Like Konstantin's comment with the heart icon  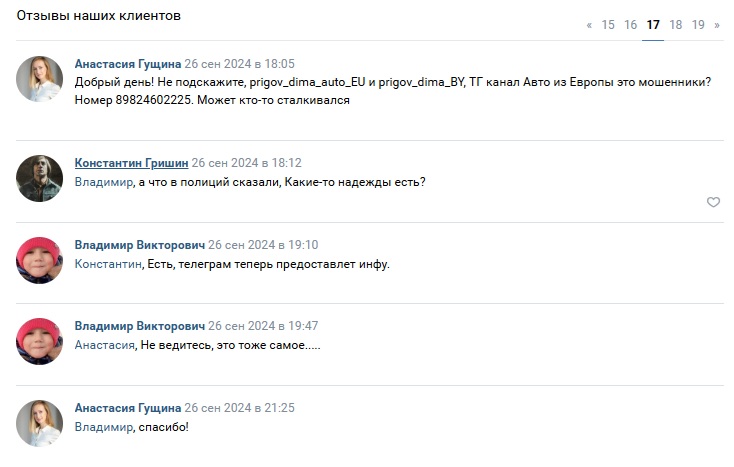713,202
